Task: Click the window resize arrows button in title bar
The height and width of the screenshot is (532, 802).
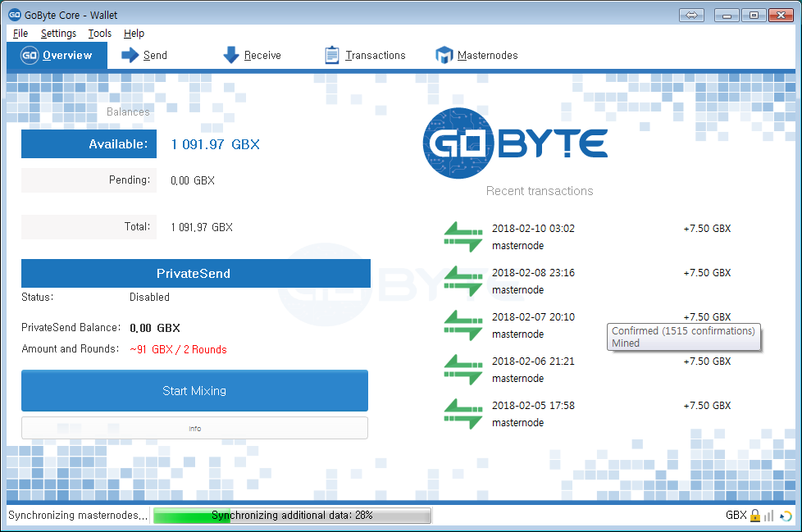Action: [x=691, y=16]
